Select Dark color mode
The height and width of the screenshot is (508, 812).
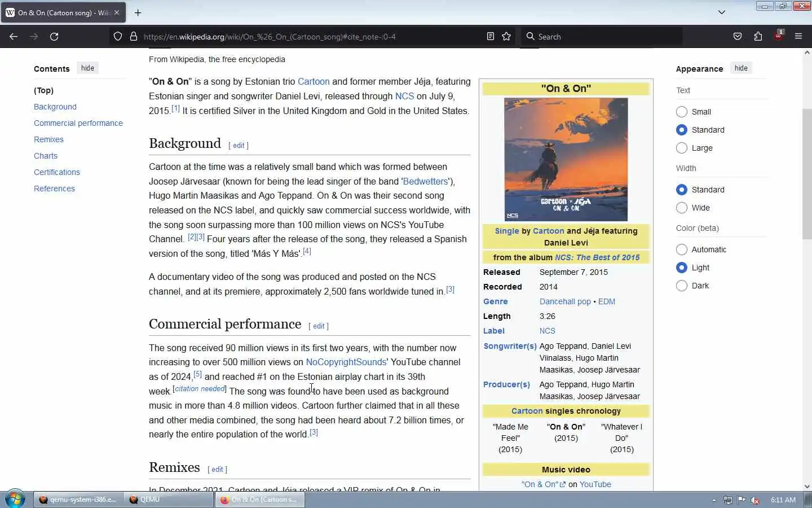682,286
